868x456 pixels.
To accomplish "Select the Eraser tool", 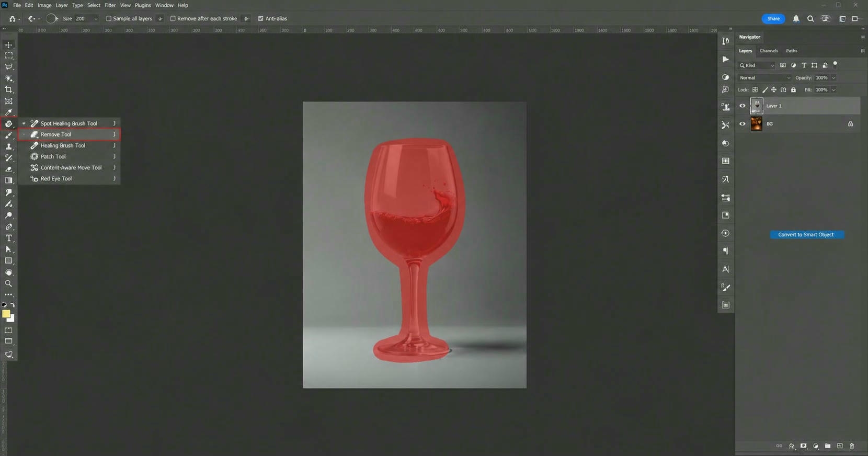I will click(9, 169).
